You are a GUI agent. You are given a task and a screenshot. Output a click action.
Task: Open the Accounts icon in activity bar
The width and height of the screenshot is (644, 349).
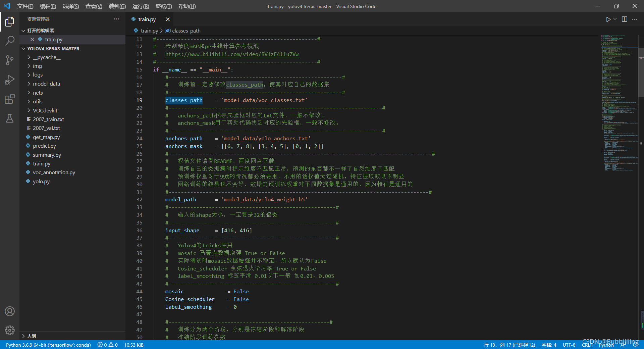[x=10, y=311]
